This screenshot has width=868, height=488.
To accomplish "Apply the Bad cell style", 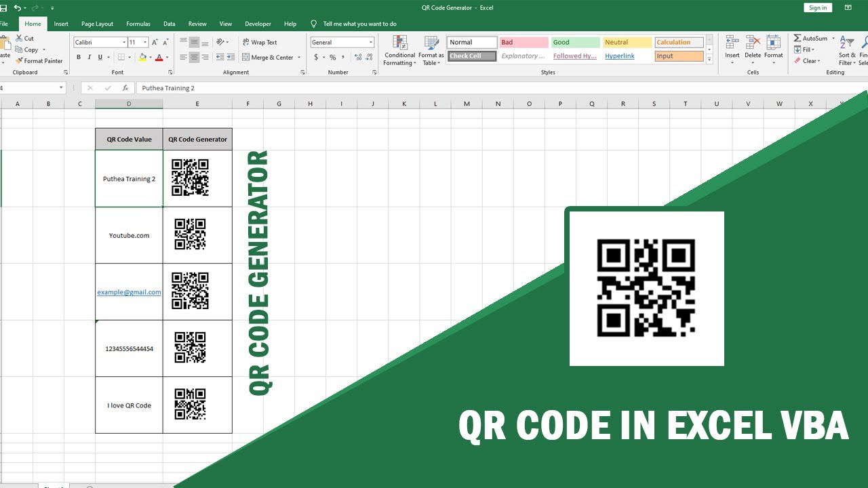I will 524,42.
